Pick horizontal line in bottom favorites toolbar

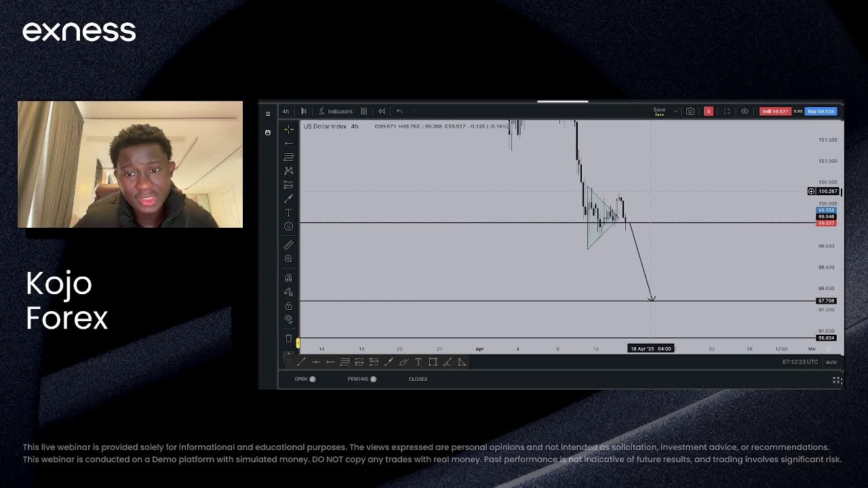[315, 362]
